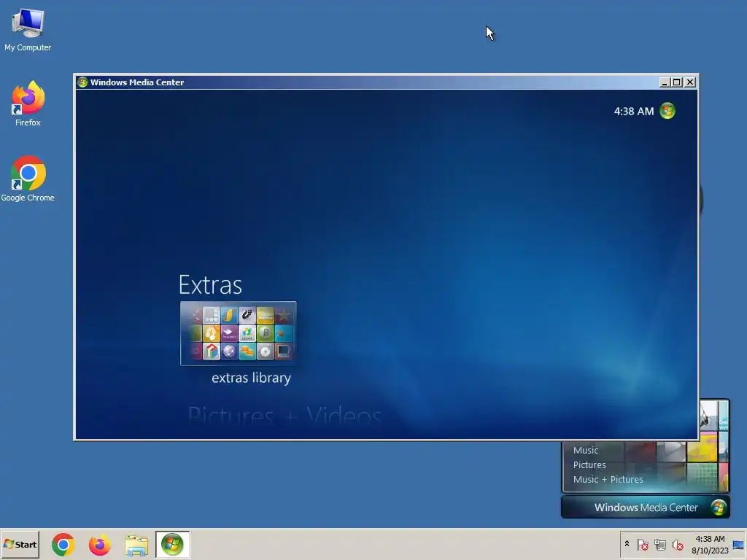This screenshot has width=747, height=560.
Task: Maximize the Windows Media Center window
Action: coord(677,82)
